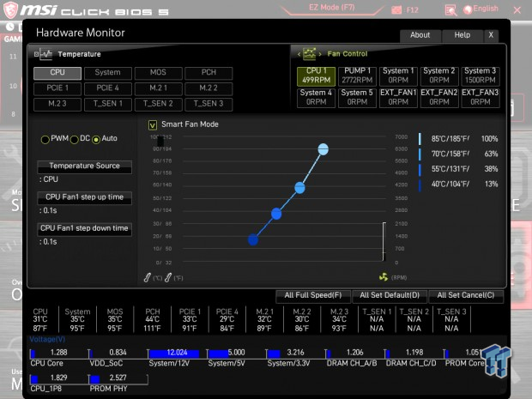Screen dimensions: 532x399
Task: Click the 40°C/104°F 13% color bar
Action: click(420, 184)
